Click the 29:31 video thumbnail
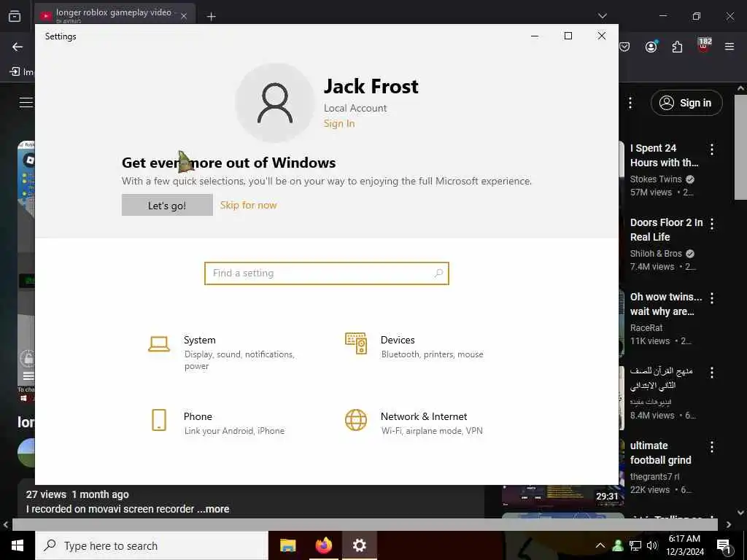This screenshot has height=560, width=747. click(x=562, y=496)
